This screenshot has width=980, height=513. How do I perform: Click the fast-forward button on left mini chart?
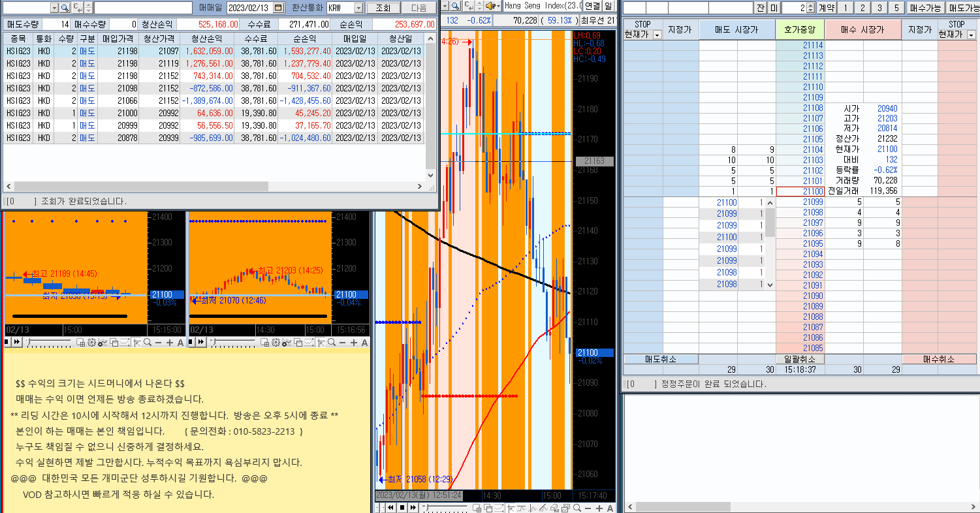click(x=16, y=343)
